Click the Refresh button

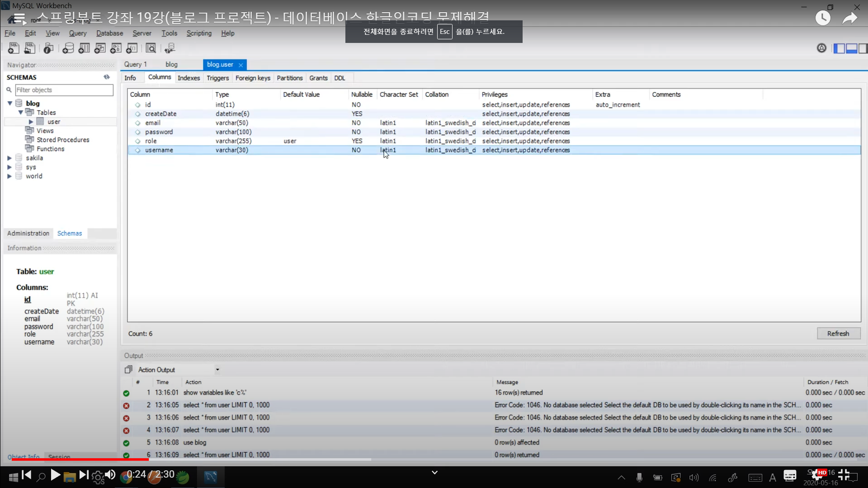[838, 333]
